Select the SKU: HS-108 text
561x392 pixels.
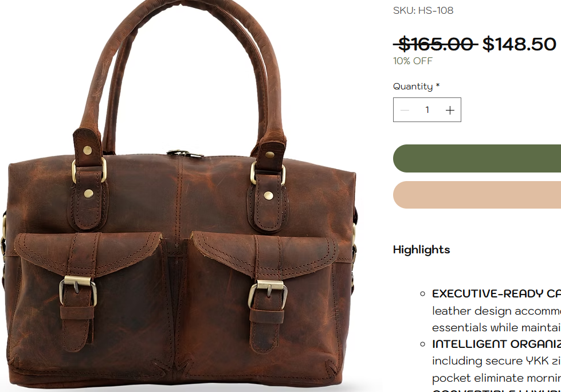[x=423, y=10]
